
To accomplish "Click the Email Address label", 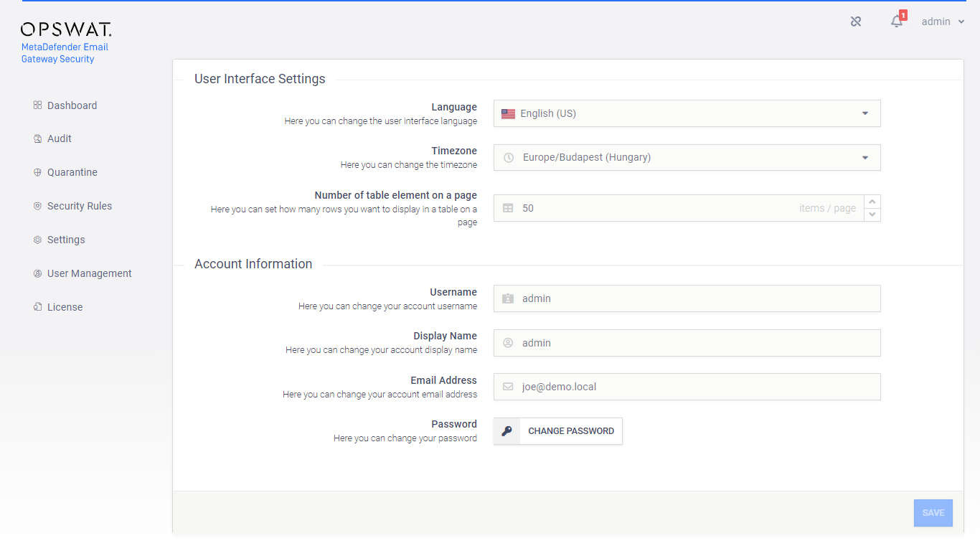I will [444, 380].
